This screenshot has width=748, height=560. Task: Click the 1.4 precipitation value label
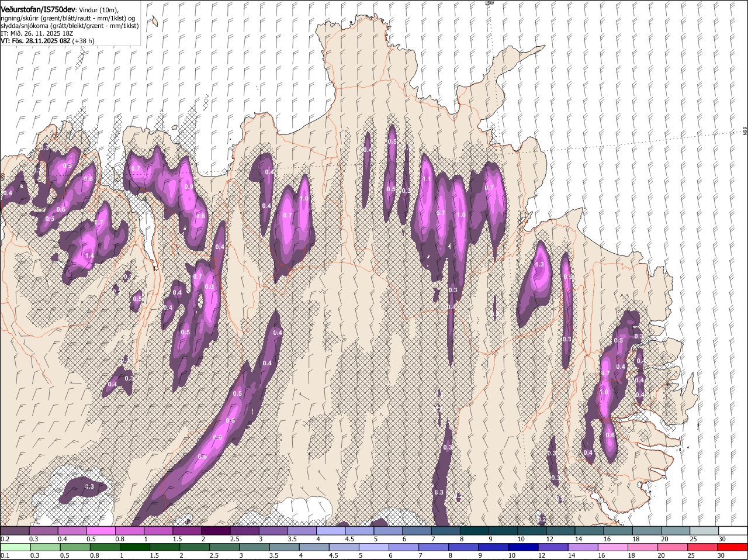click(89, 256)
